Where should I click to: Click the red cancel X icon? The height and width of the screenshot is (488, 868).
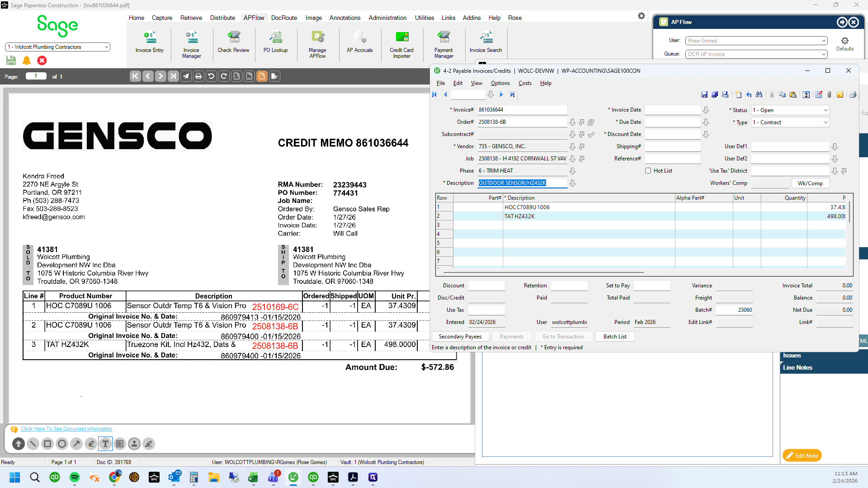coord(42,61)
